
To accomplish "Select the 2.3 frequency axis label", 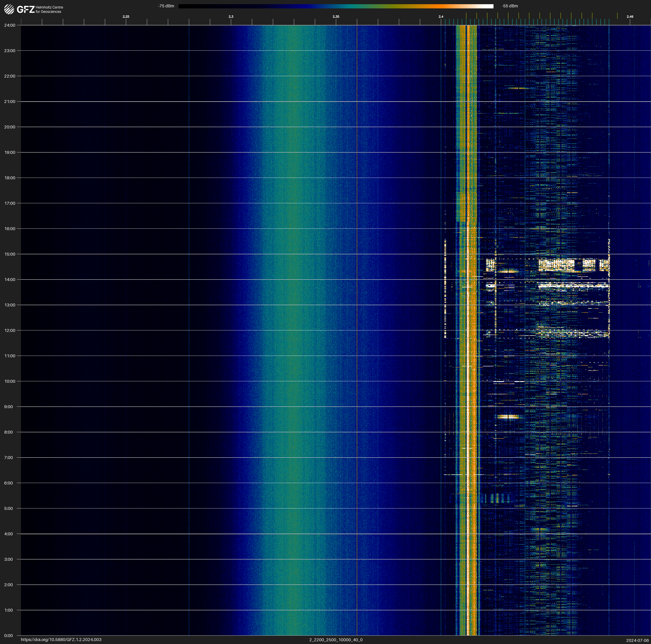I will 231,17.
